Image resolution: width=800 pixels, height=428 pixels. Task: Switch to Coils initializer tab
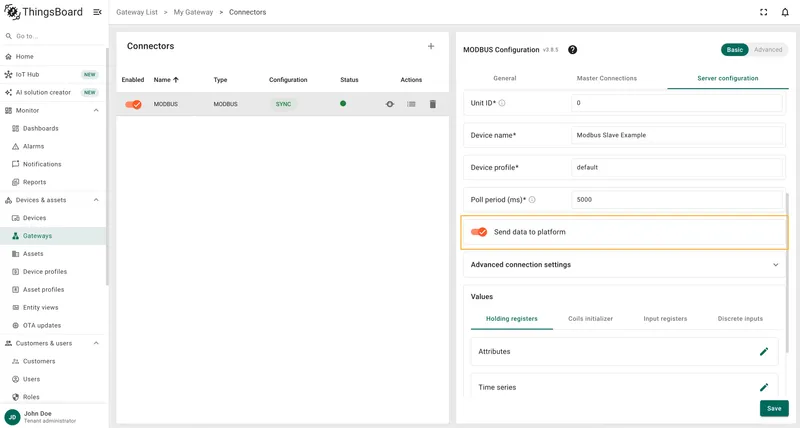[590, 319]
